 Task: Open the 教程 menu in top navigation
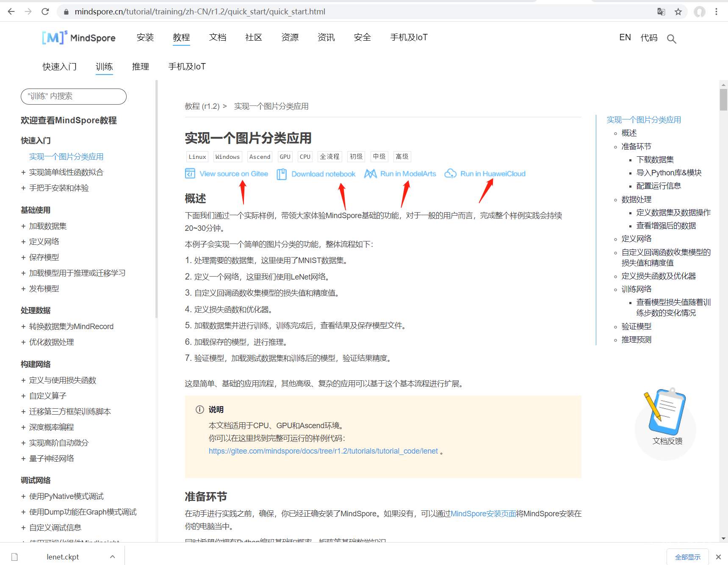point(181,37)
